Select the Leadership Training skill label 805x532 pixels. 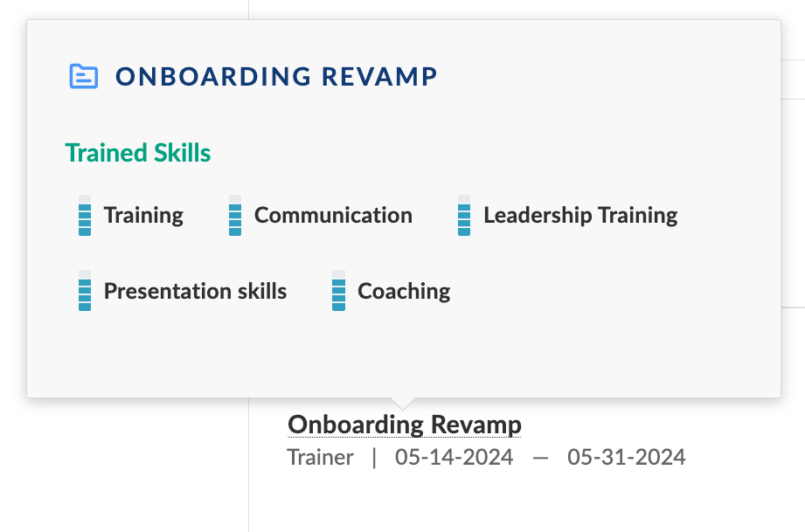click(580, 216)
